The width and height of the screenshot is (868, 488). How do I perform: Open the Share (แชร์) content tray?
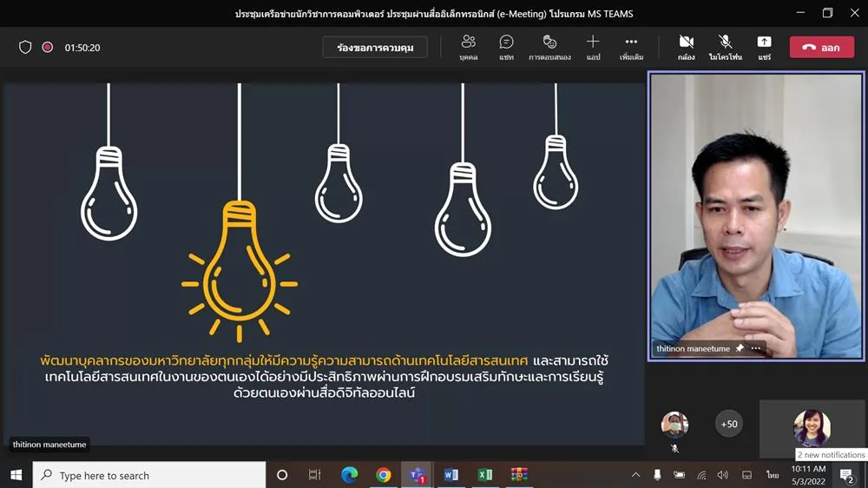click(764, 47)
